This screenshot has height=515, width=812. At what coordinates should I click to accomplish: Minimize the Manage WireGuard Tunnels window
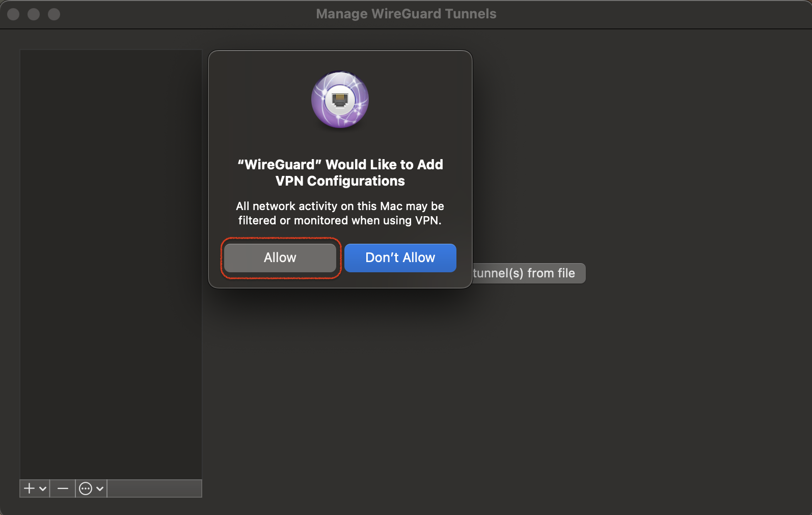pos(34,14)
